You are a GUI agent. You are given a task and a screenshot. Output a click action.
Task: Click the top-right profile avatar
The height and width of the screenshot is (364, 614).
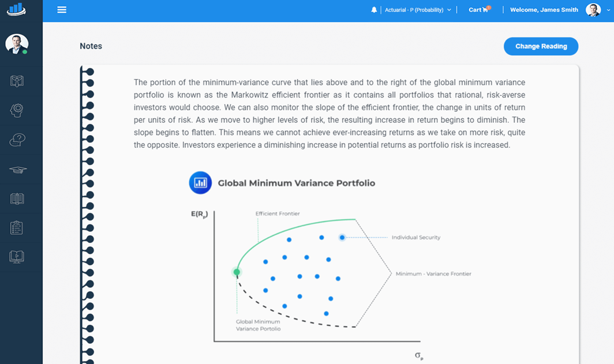[x=593, y=10]
